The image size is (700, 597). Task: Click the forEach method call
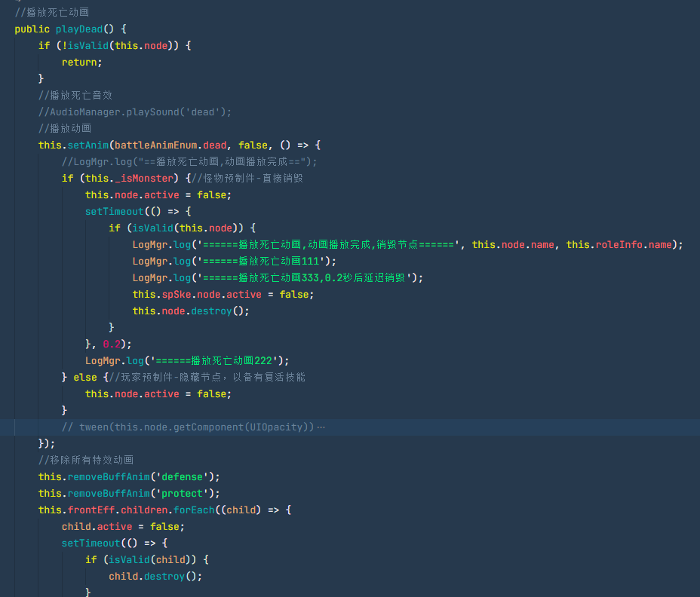(194, 510)
